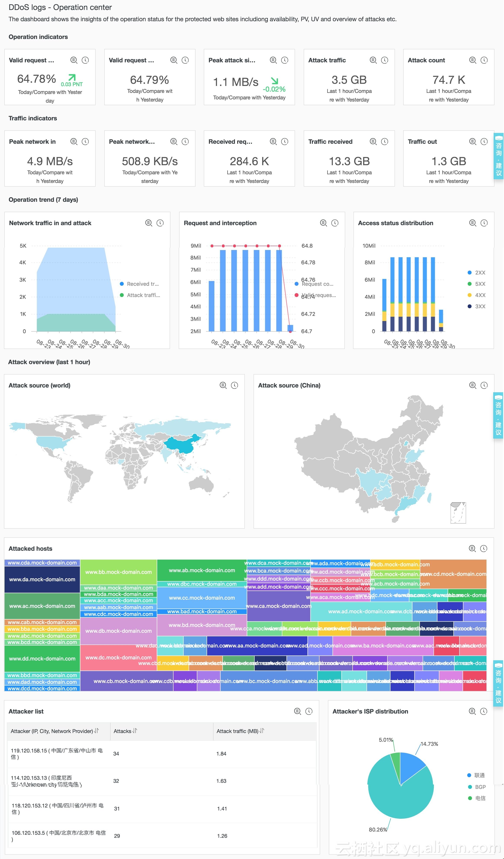Screen dimensions: 504x859
Task: Click clock icon on Request and interception chart
Action: click(x=335, y=223)
